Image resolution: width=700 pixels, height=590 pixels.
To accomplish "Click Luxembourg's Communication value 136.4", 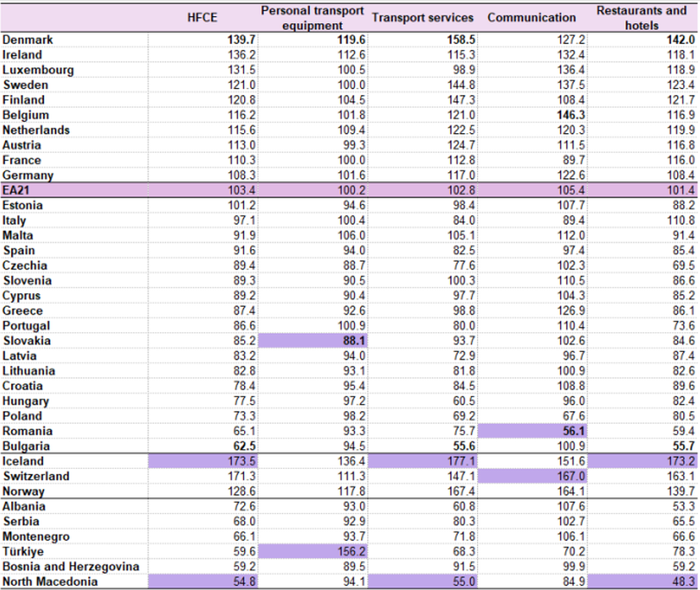I will pos(571,70).
